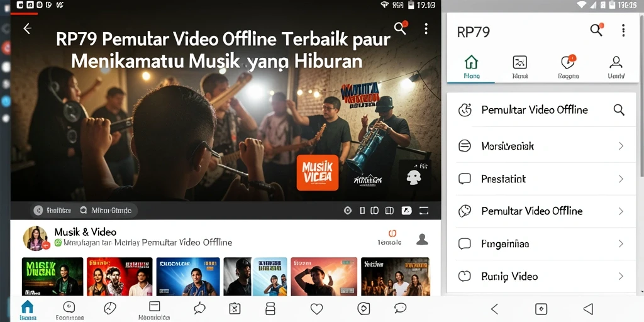
Task: Tap the Android back chevron in system bar
Action: (x=494, y=309)
